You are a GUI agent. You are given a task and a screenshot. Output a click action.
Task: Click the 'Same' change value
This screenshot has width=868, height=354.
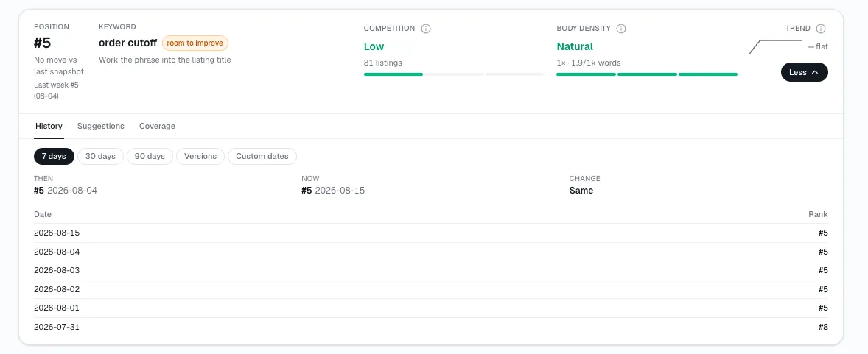click(x=581, y=191)
